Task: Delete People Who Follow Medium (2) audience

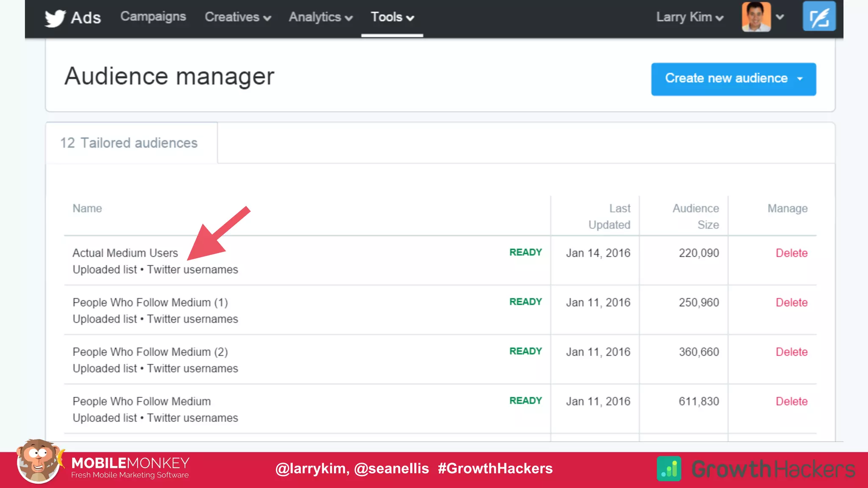Action: coord(791,352)
